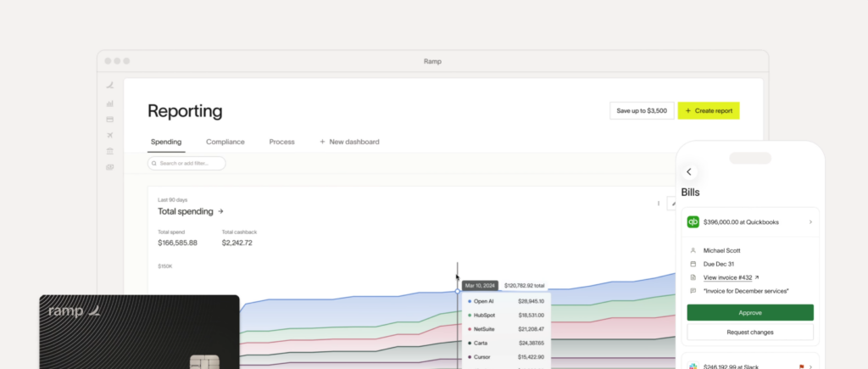868x369 pixels.
Task: Click the plus icon before New dashboard
Action: click(322, 142)
